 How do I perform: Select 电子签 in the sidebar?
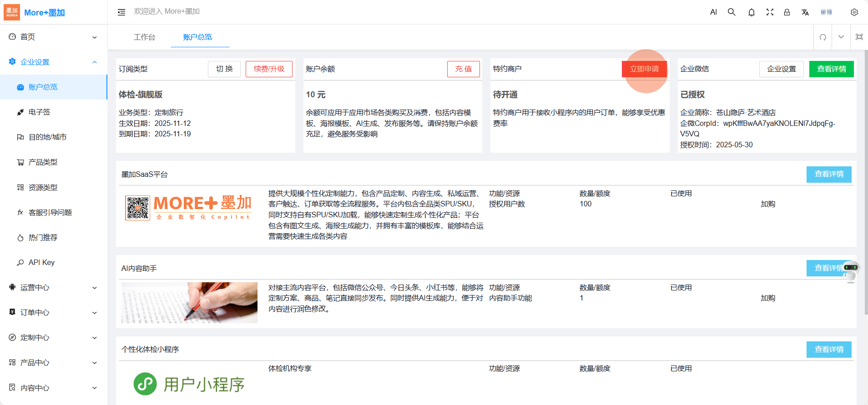pyautogui.click(x=40, y=112)
